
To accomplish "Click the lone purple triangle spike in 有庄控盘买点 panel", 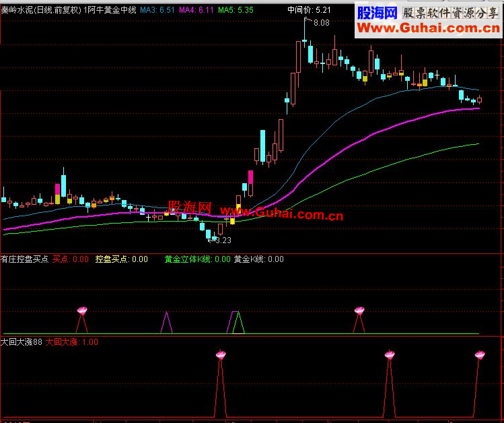I will (x=166, y=323).
